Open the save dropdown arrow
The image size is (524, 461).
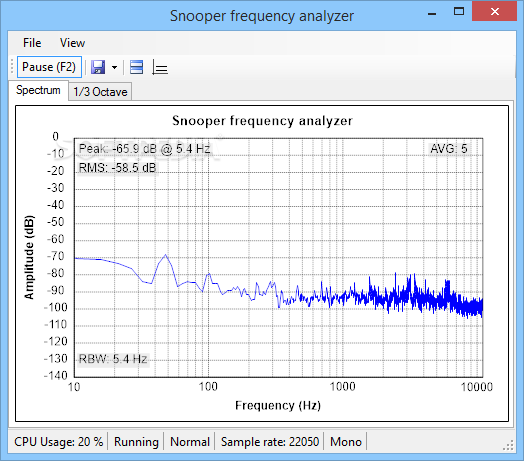115,68
